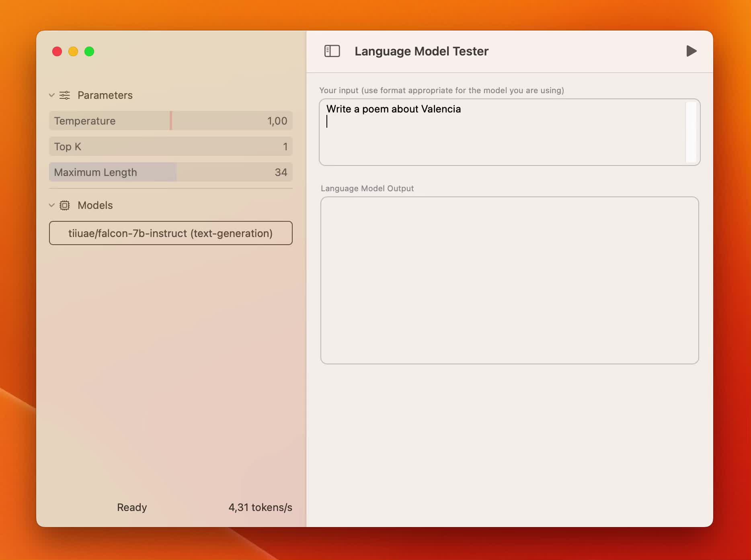751x560 pixels.
Task: Click the Temperature slider
Action: point(170,121)
